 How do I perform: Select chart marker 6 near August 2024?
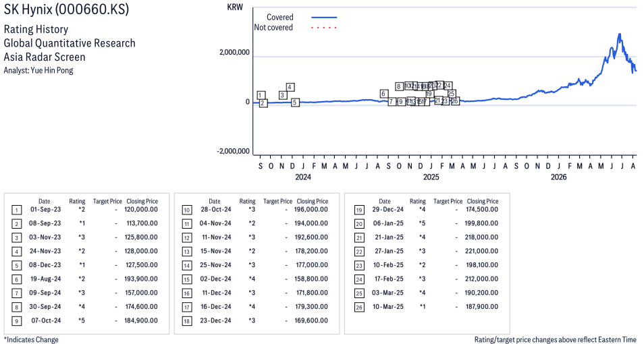pyautogui.click(x=383, y=94)
